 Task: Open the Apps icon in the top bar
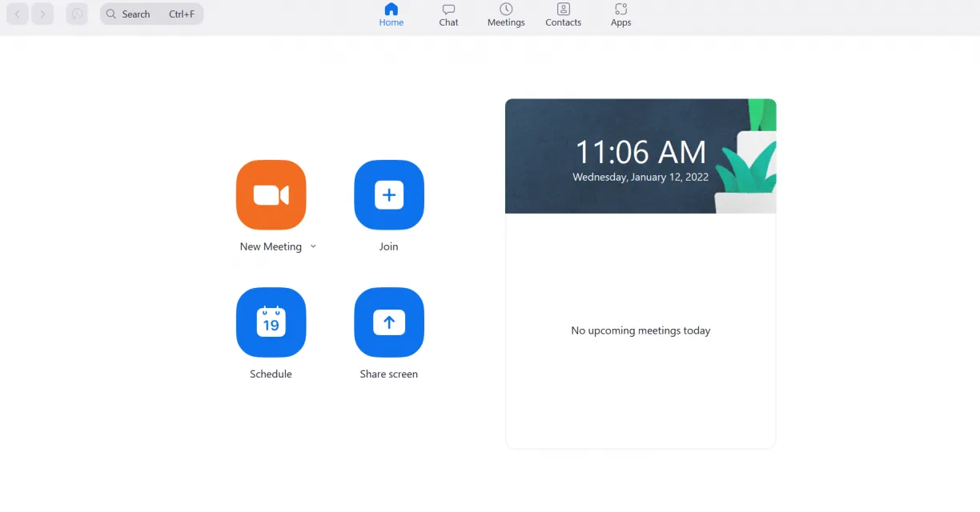pos(621,10)
